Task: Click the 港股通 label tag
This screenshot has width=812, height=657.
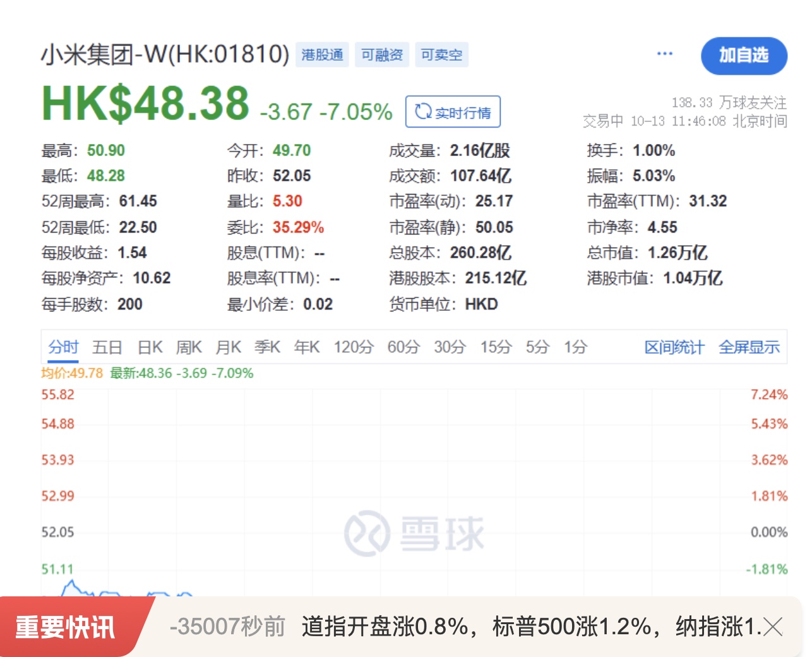Action: pyautogui.click(x=322, y=54)
